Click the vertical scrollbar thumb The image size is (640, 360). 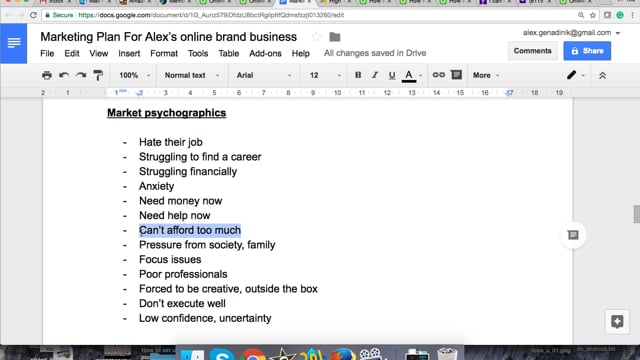[637, 214]
